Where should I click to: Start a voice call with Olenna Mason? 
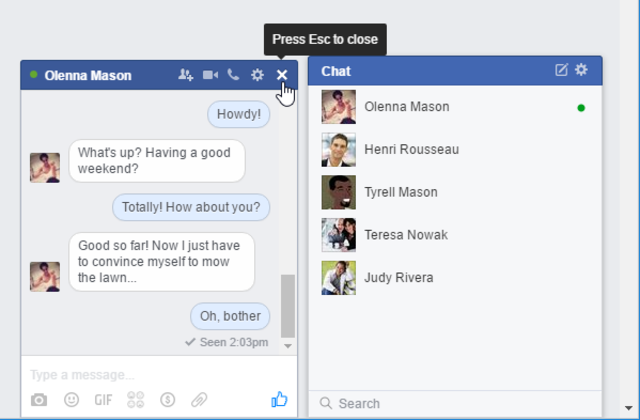[x=233, y=75]
